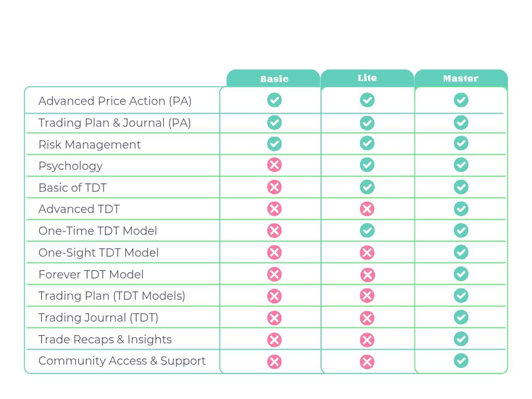This screenshot has width=532, height=399.
Task: Click the Lite cross for Trading Plan (TDT Models)
Action: (x=367, y=296)
